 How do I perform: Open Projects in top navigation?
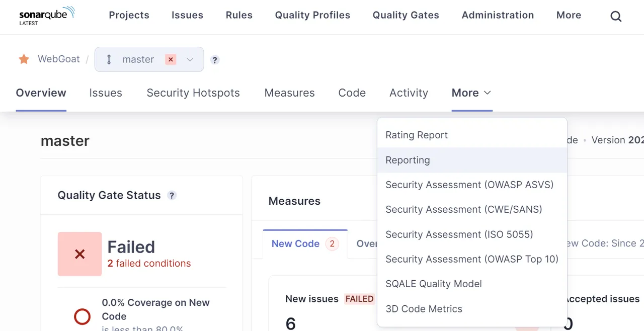[x=129, y=15]
